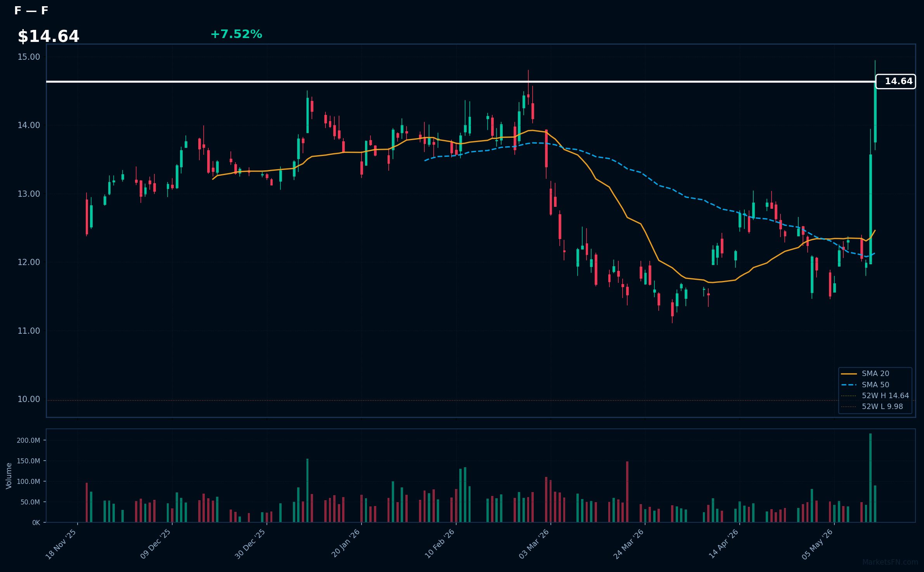Click the white 14.64 horizontal price line
The height and width of the screenshot is (572, 924).
click(461, 81)
